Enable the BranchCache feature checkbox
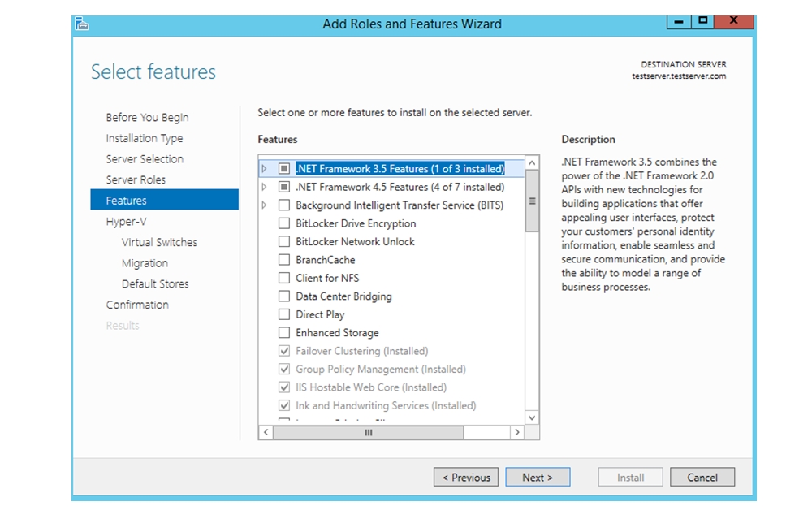This screenshot has height=532, width=812. click(283, 260)
